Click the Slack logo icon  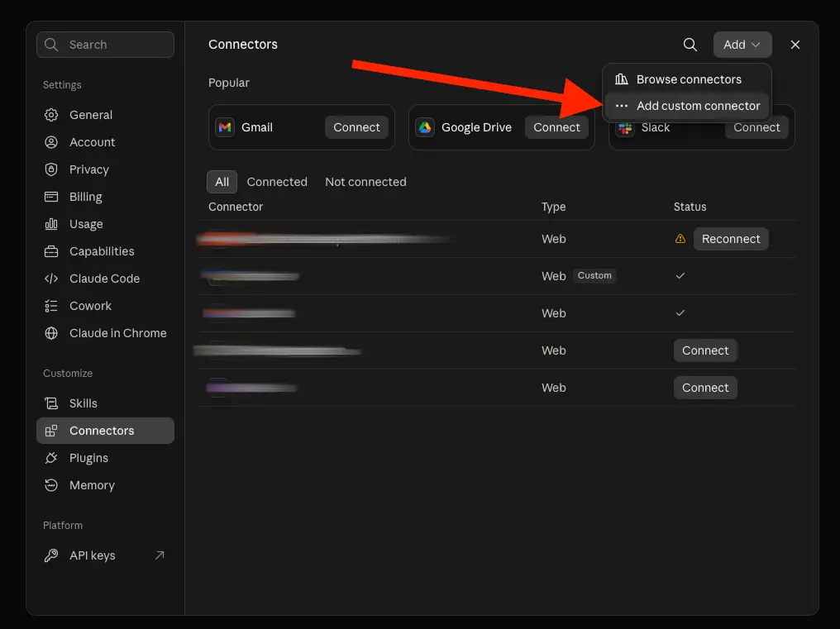coord(625,129)
